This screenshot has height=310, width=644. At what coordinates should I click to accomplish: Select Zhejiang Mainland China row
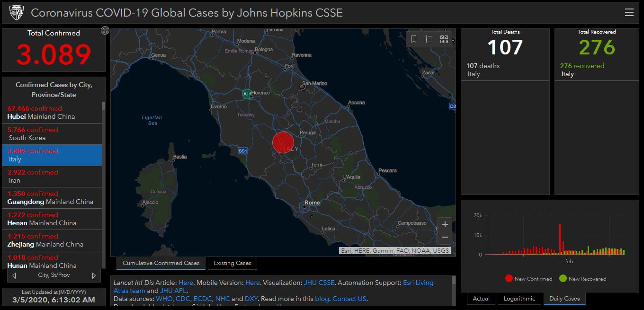[x=52, y=240]
